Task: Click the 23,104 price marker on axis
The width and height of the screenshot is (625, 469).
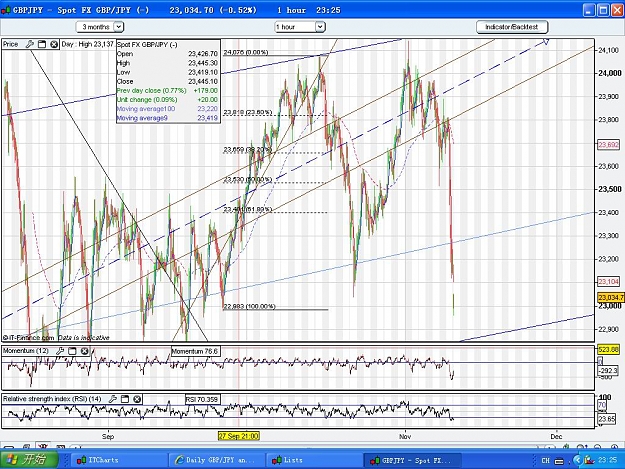Action: tap(608, 282)
